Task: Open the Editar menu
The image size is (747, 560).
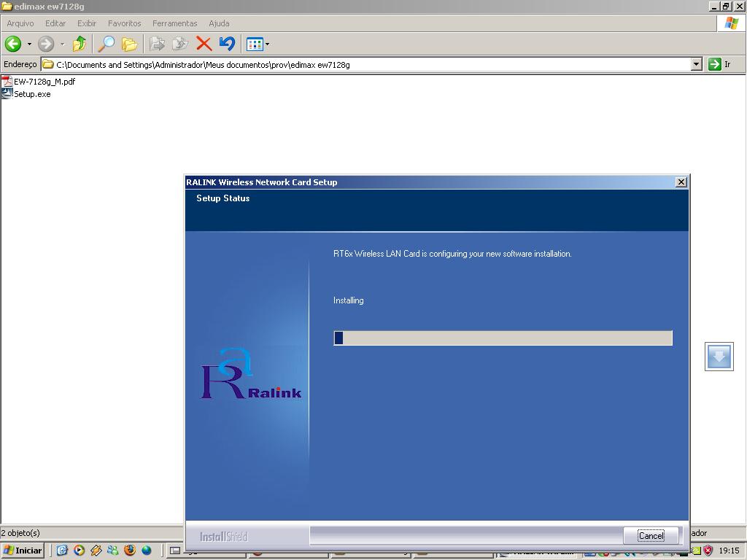Action: (x=55, y=23)
